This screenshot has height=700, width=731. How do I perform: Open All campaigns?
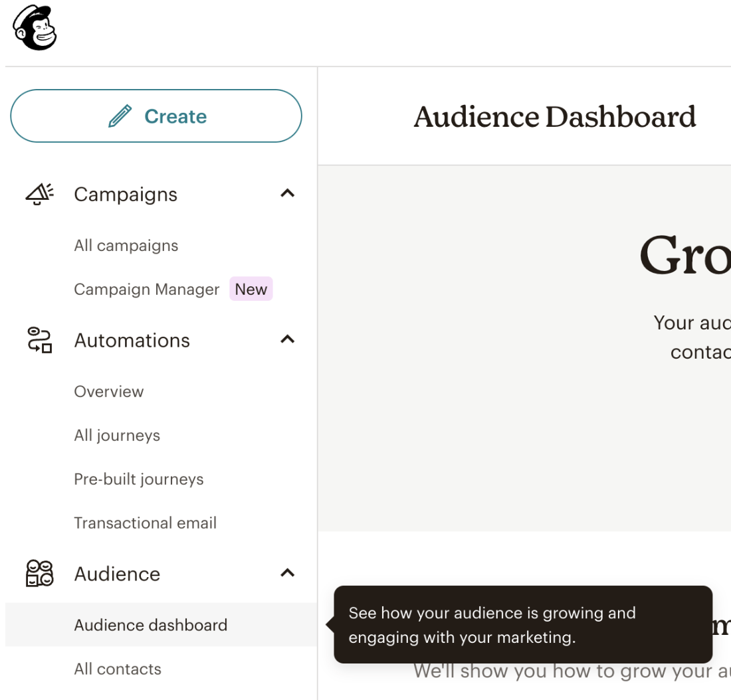(126, 245)
